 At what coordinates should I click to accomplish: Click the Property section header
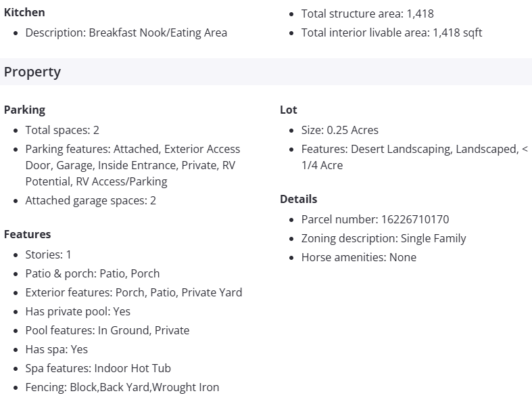[32, 72]
